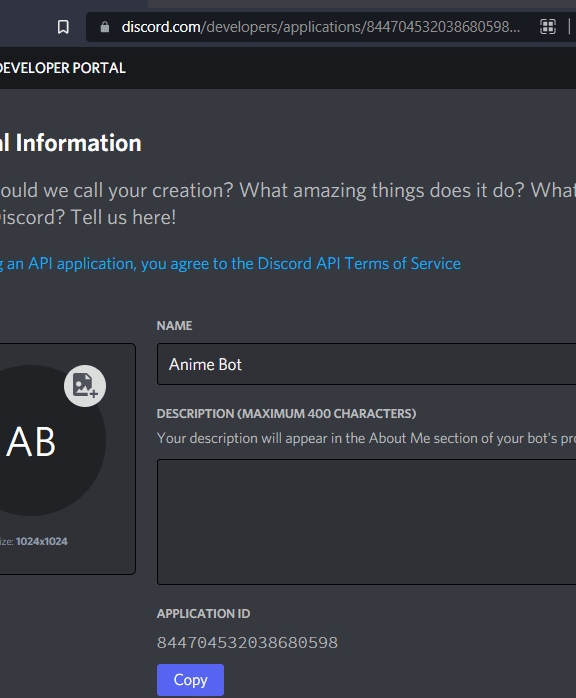Click the NAME field label

(174, 325)
